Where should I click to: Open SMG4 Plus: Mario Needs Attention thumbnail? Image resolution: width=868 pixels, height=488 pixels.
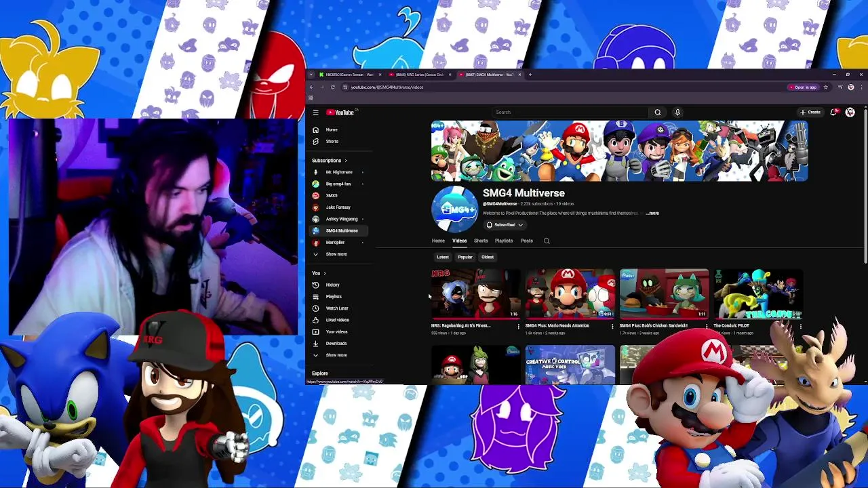(570, 293)
